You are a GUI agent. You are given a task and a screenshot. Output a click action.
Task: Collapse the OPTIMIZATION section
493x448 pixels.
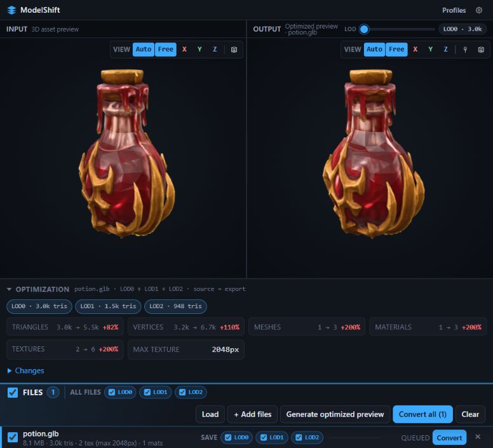coord(9,289)
